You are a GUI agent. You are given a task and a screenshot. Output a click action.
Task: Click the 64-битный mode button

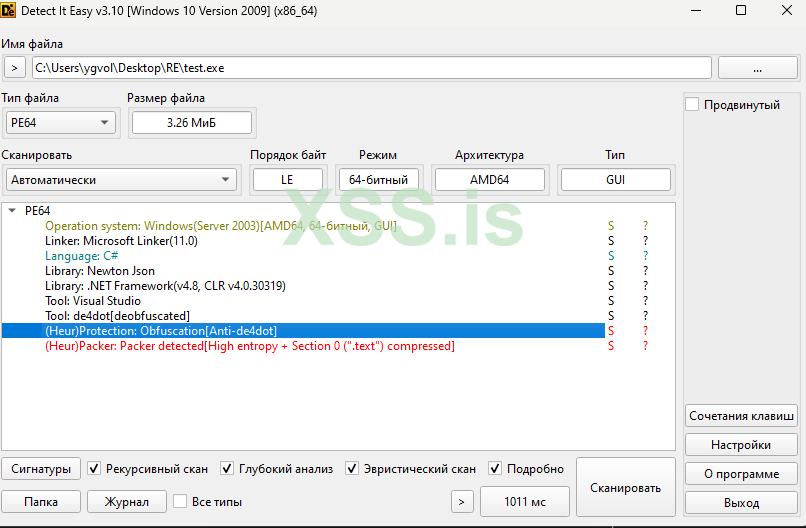tap(378, 180)
